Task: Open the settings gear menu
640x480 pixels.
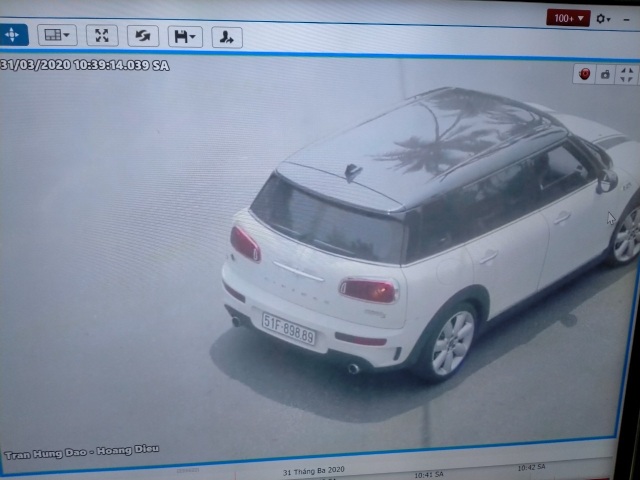Action: pyautogui.click(x=603, y=18)
